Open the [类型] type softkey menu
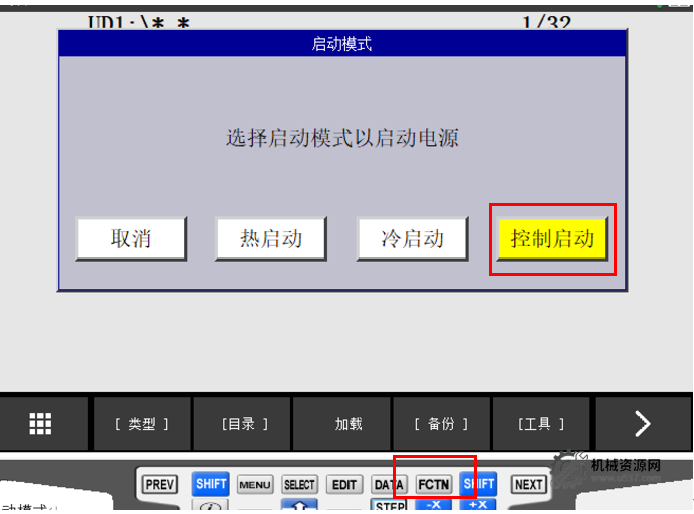The width and height of the screenshot is (694, 514). pos(142,424)
